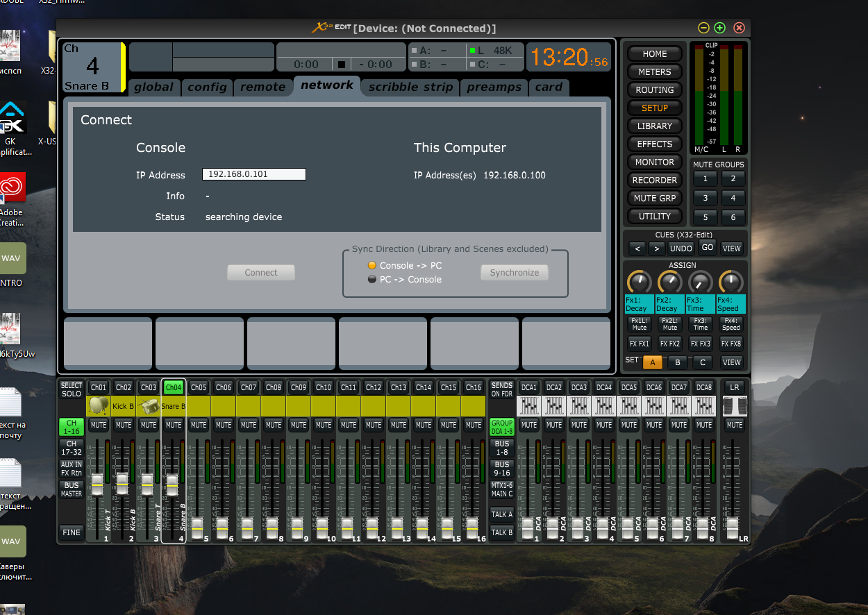
Task: Toggle the FINE fader mode
Action: [71, 532]
